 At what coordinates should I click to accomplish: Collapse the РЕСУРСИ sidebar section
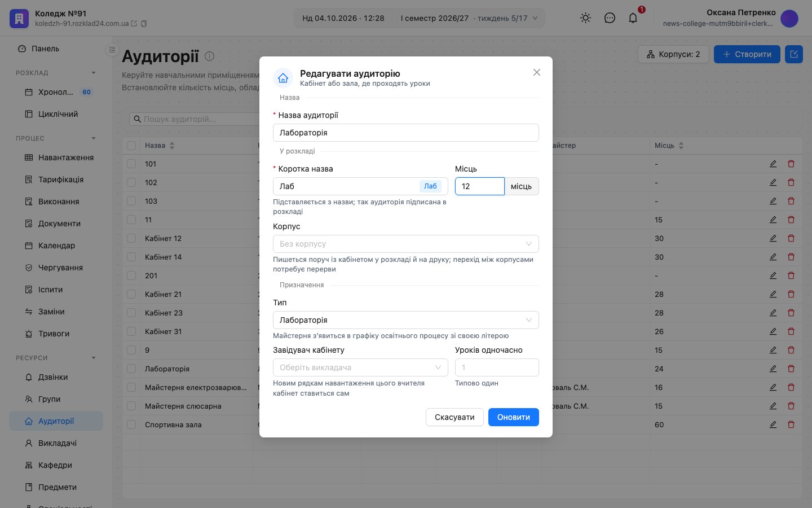coord(94,358)
